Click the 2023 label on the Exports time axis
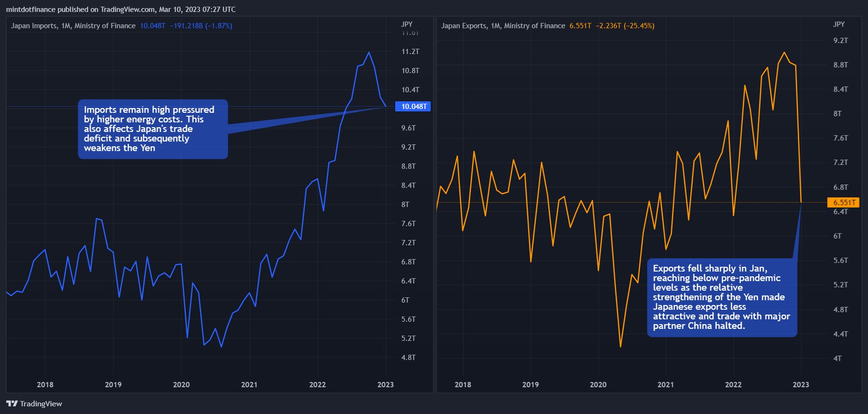The height and width of the screenshot is (414, 868). (x=801, y=385)
